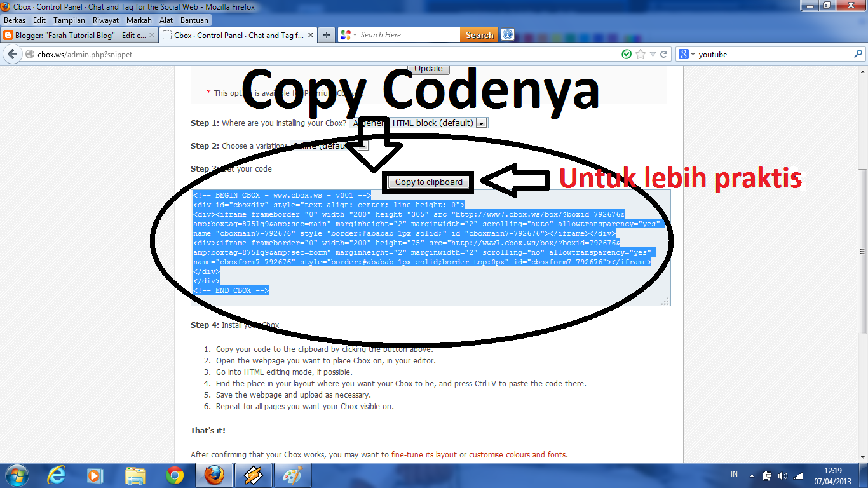Image resolution: width=868 pixels, height=488 pixels.
Task: Click the network signal tray icon
Action: click(798, 475)
